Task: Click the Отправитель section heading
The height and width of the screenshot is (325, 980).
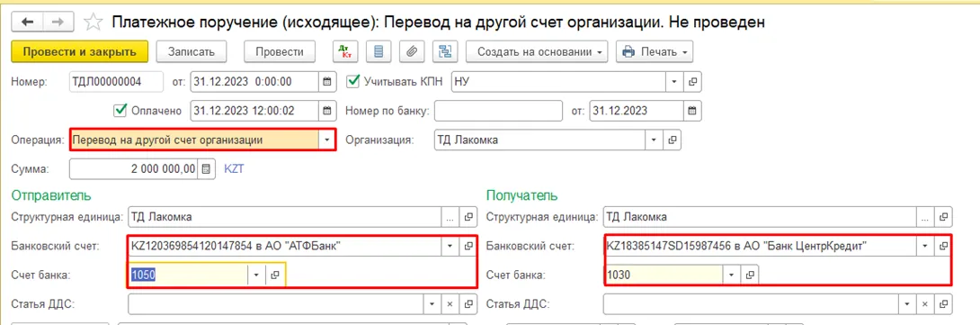Action: (51, 196)
